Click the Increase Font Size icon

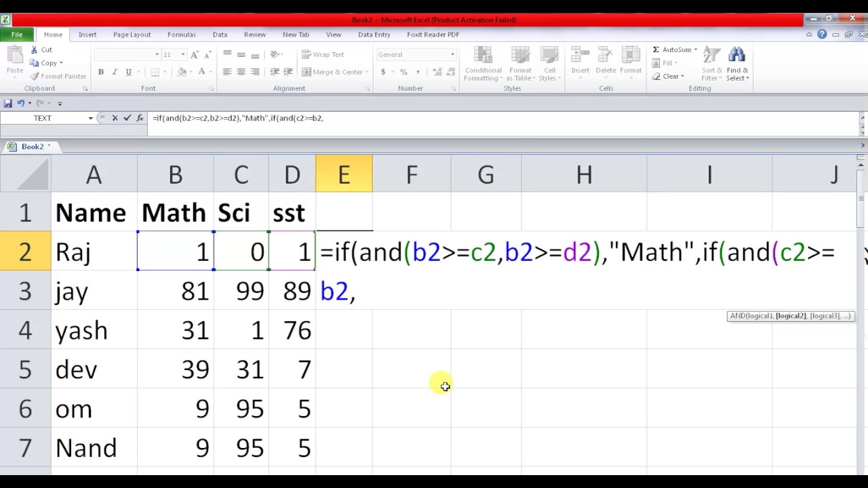(195, 55)
